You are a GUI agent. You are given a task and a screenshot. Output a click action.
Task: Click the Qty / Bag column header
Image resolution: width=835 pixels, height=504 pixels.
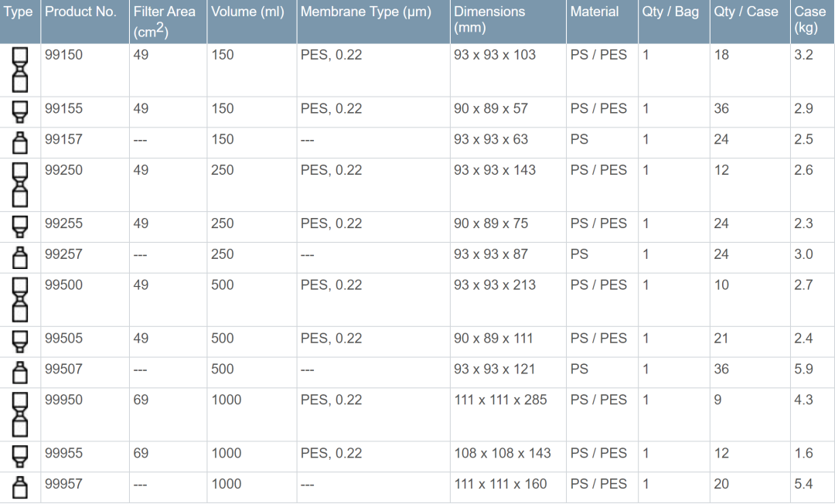(x=673, y=22)
